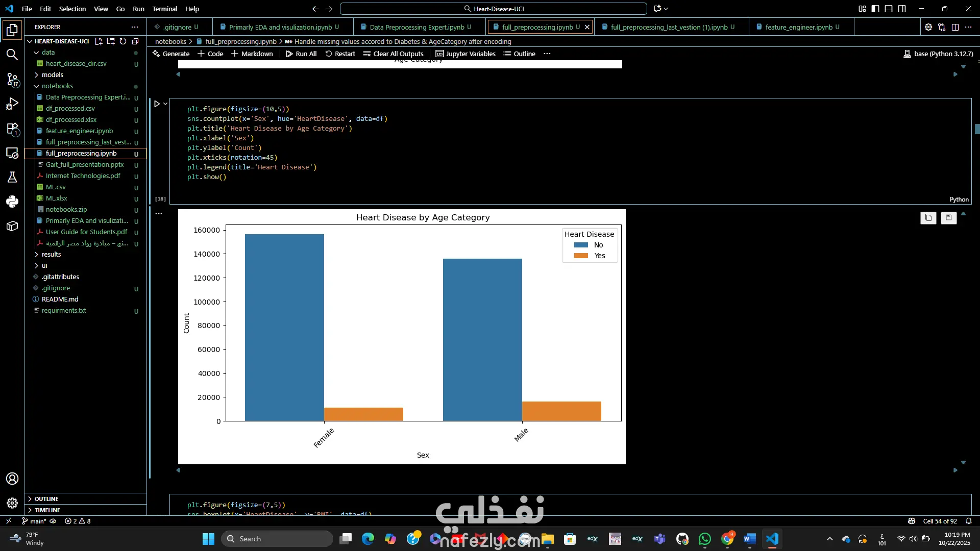Switch to feature_engineer.ipynb tab

pos(798,27)
